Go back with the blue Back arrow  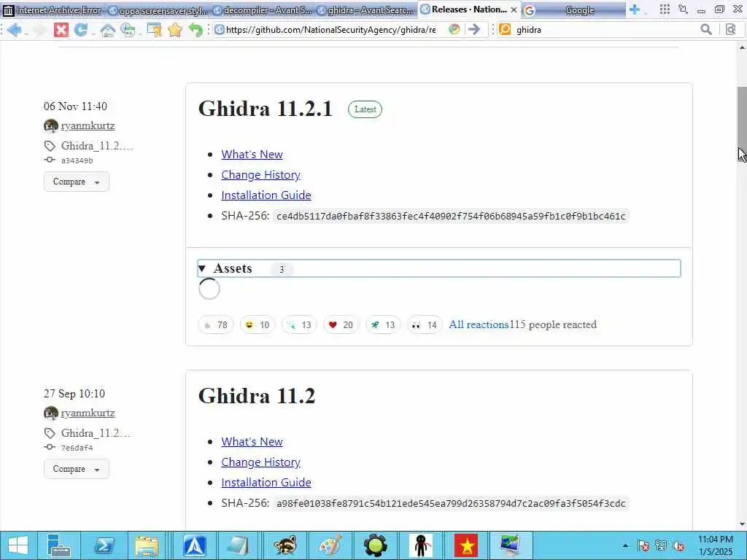[x=14, y=29]
